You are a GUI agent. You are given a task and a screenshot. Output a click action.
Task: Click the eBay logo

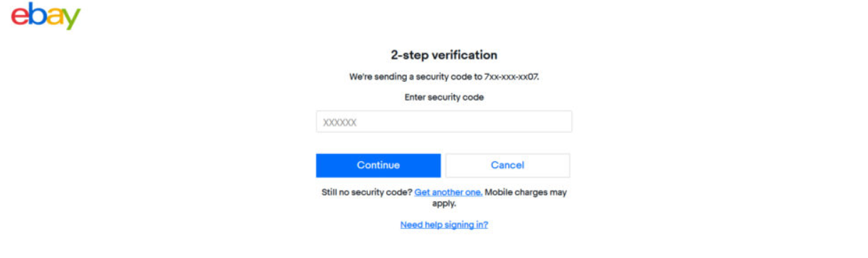[x=46, y=15]
